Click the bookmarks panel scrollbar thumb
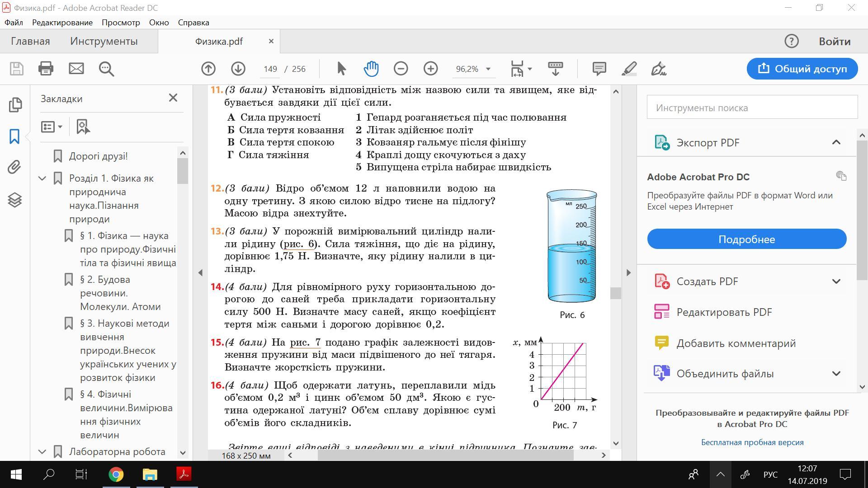The height and width of the screenshot is (488, 868). (183, 171)
